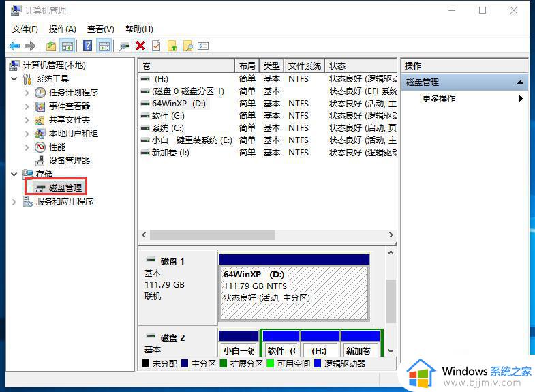The height and width of the screenshot is (392, 535).
Task: Click the disk view scroll-down arrow
Action: (x=391, y=350)
